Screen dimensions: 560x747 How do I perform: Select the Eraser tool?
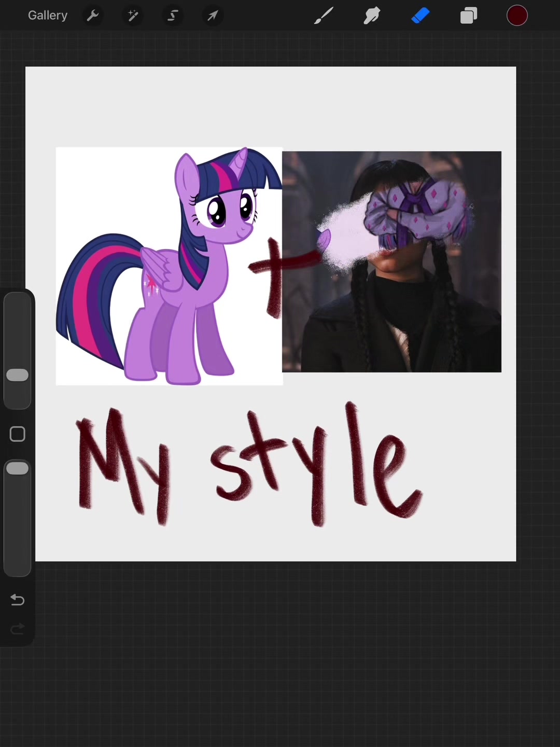(421, 16)
